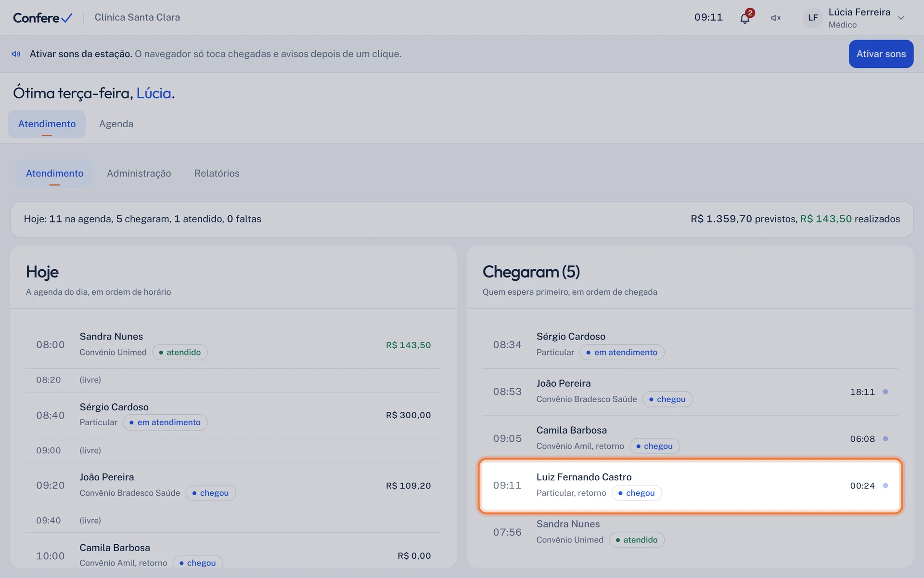Viewport: 924px width, 578px height.
Task: Open the Administração tab
Action: [x=139, y=173]
